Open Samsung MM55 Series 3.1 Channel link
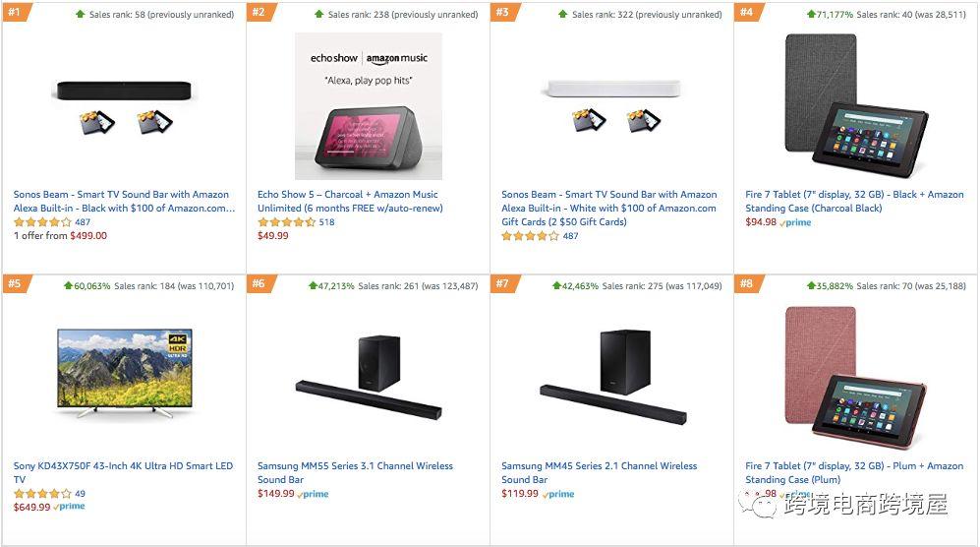The height and width of the screenshot is (547, 980). 355,472
